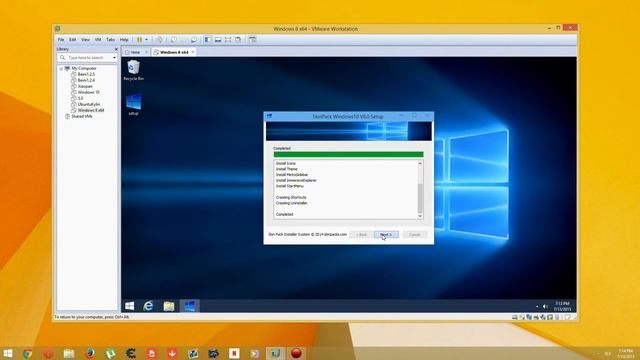
Task: Select My Computer in the library tree
Action: point(84,69)
